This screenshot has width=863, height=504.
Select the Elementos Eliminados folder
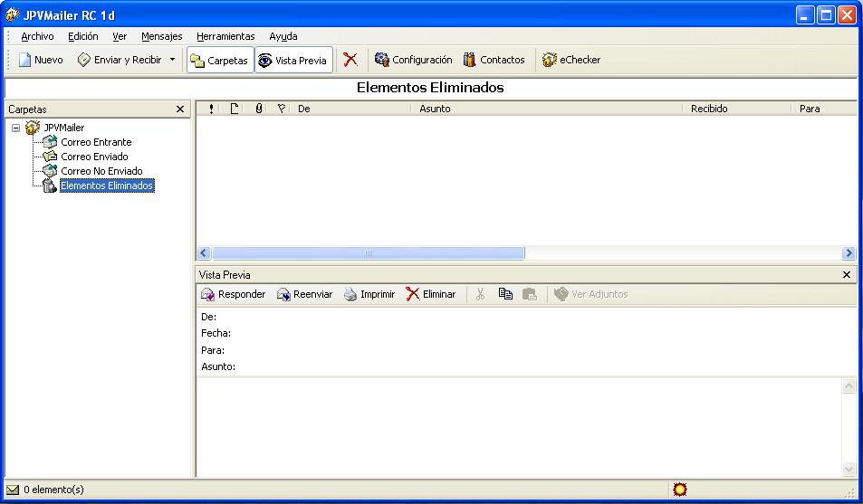tap(107, 185)
